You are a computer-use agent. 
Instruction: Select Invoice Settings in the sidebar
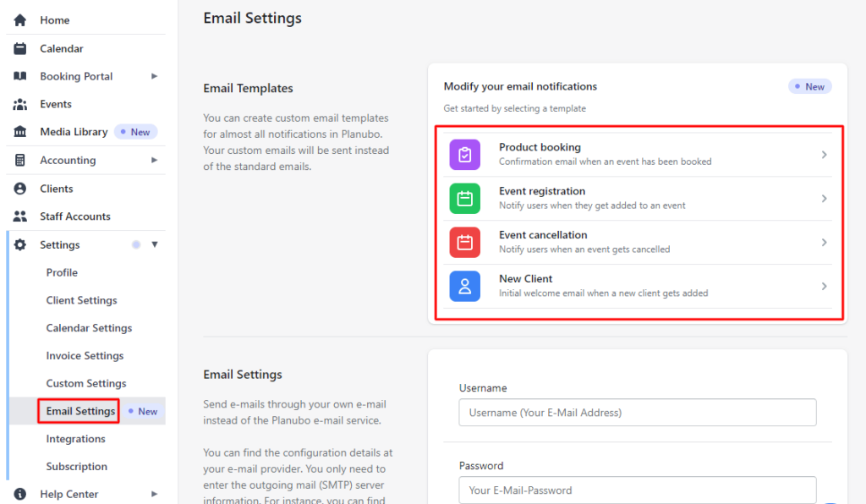point(85,355)
